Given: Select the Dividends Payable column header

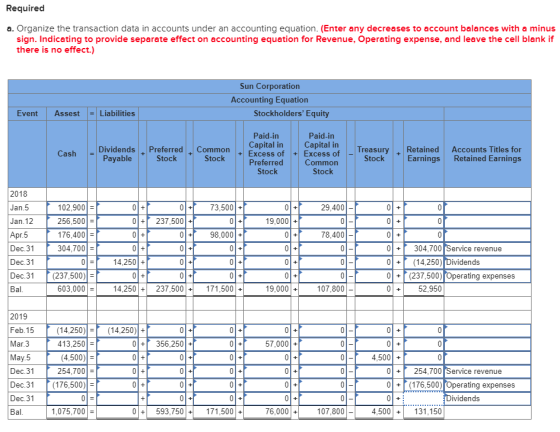Looking at the screenshot, I should [x=117, y=154].
